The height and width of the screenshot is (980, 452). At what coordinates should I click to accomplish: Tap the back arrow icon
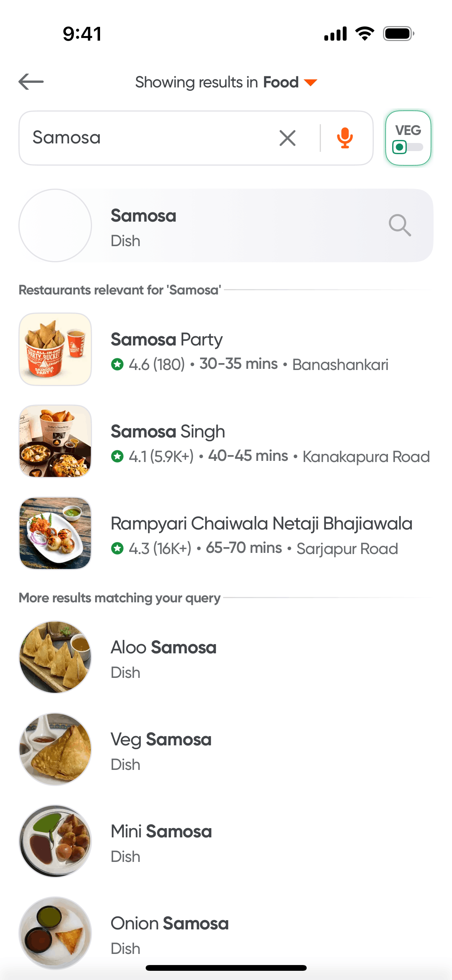[31, 82]
